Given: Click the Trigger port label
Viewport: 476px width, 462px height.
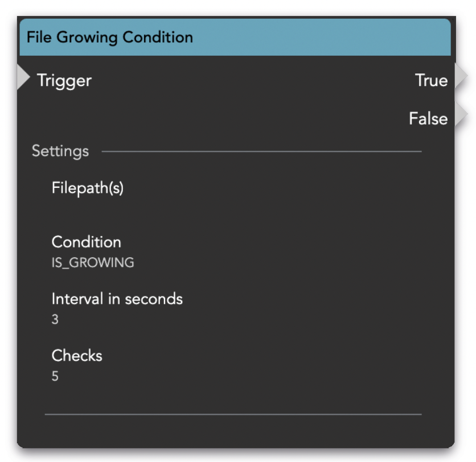Looking at the screenshot, I should pos(64,80).
